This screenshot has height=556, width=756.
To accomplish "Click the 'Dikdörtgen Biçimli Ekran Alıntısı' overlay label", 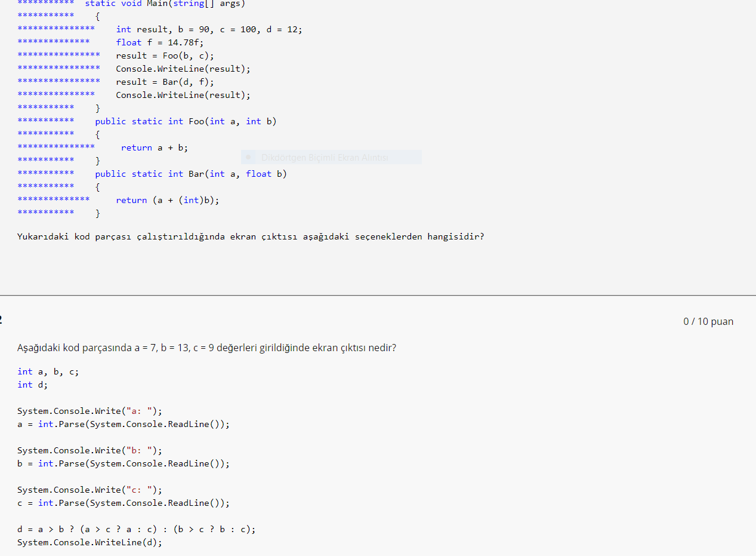I will (x=325, y=158).
